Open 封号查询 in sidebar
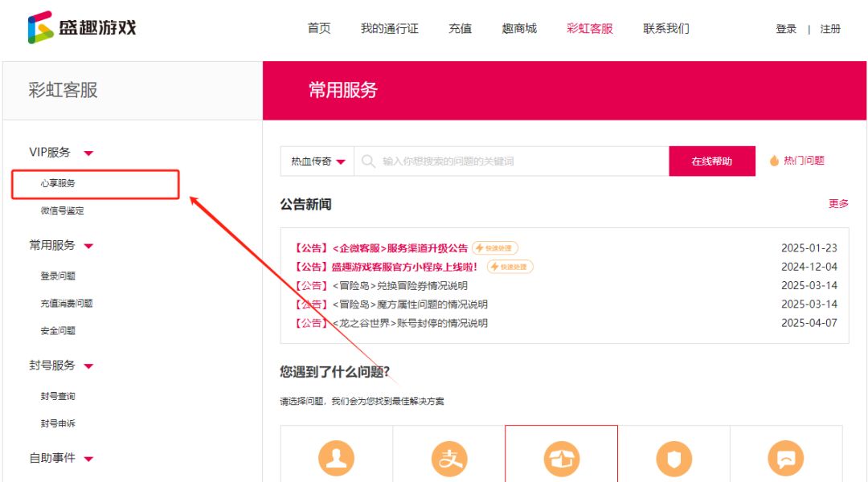Screen dimensions: 868x482 (x=58, y=396)
